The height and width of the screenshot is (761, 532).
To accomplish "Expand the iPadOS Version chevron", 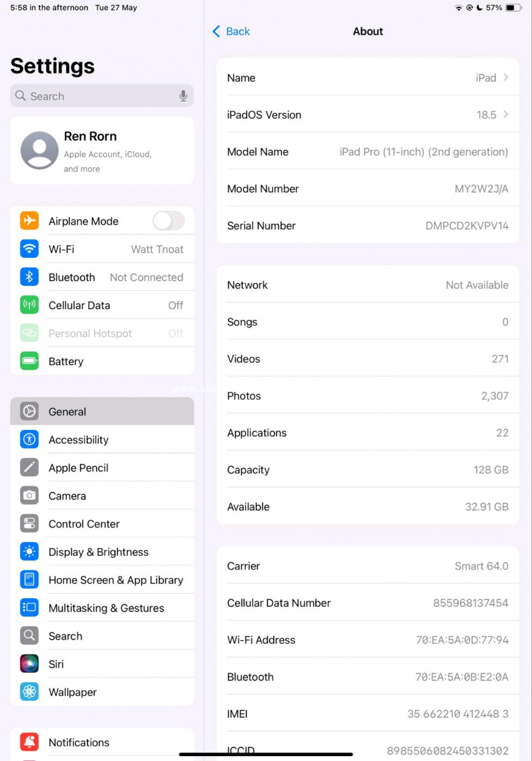I will click(506, 115).
